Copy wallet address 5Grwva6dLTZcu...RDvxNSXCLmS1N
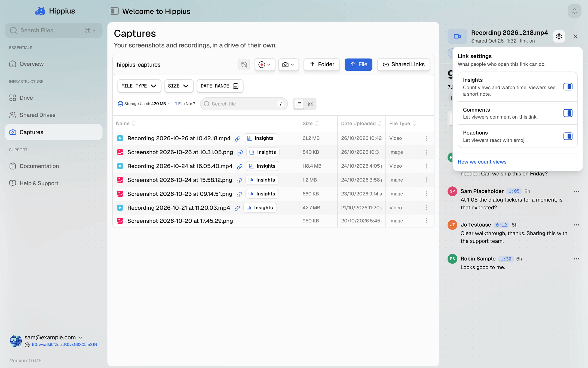Image resolution: width=588 pixels, height=368 pixels. click(65, 345)
